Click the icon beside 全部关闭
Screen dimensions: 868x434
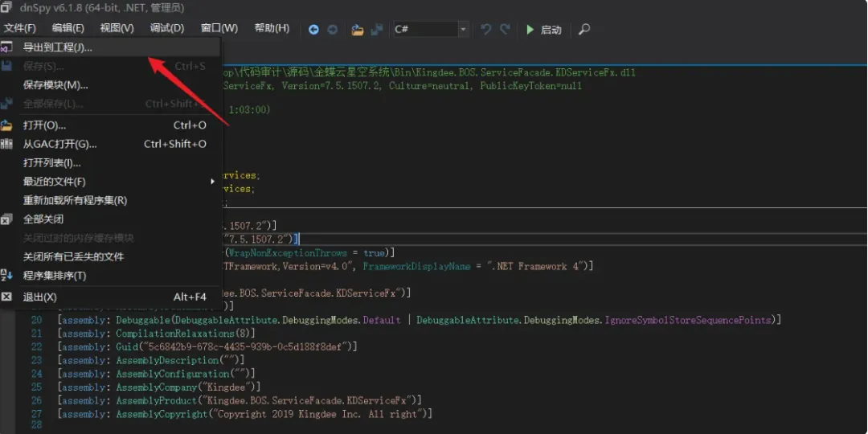click(6, 219)
